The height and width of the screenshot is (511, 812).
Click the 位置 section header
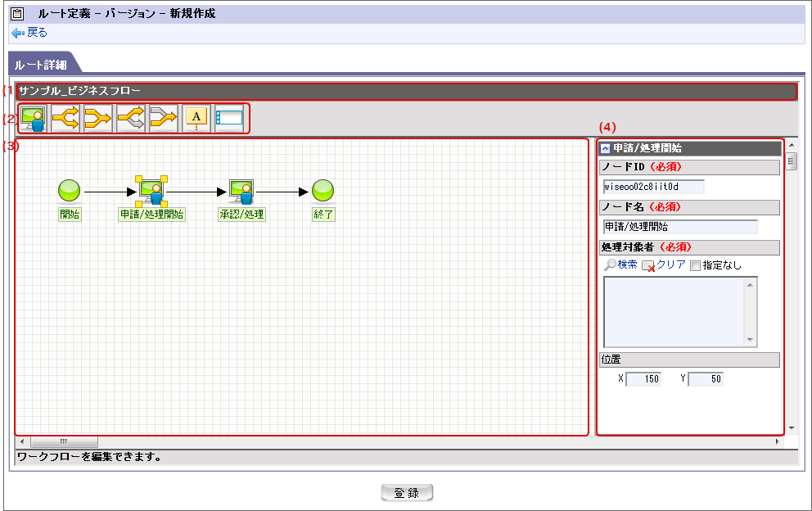[690, 360]
